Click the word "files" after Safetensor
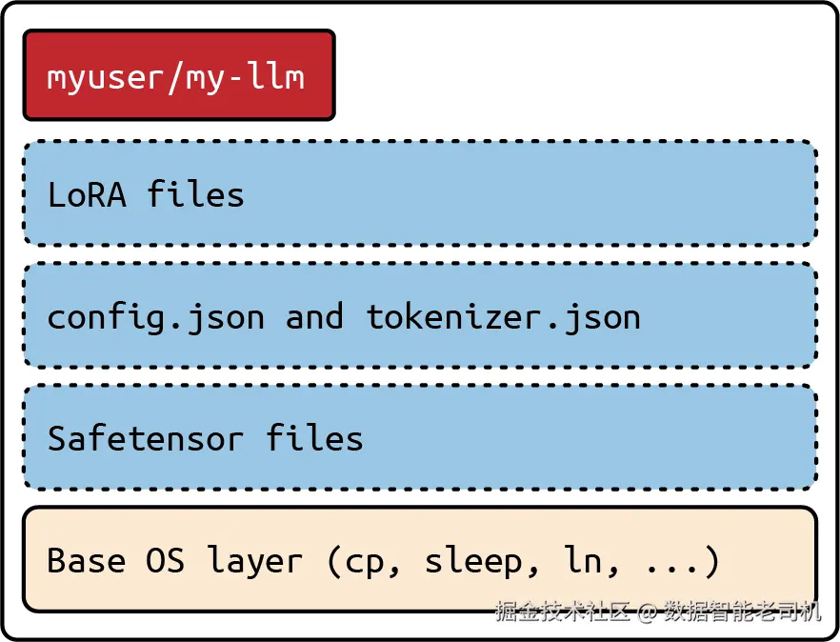Viewport: 840px width, 642px height. [x=314, y=438]
